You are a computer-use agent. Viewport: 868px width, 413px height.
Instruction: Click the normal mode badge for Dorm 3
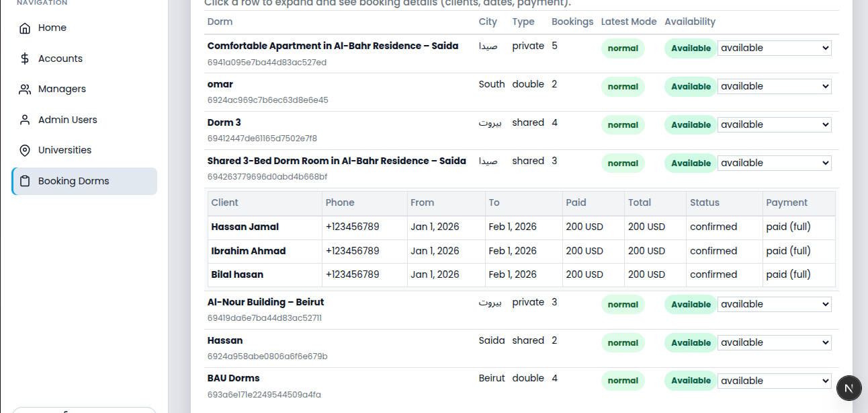[x=623, y=125]
